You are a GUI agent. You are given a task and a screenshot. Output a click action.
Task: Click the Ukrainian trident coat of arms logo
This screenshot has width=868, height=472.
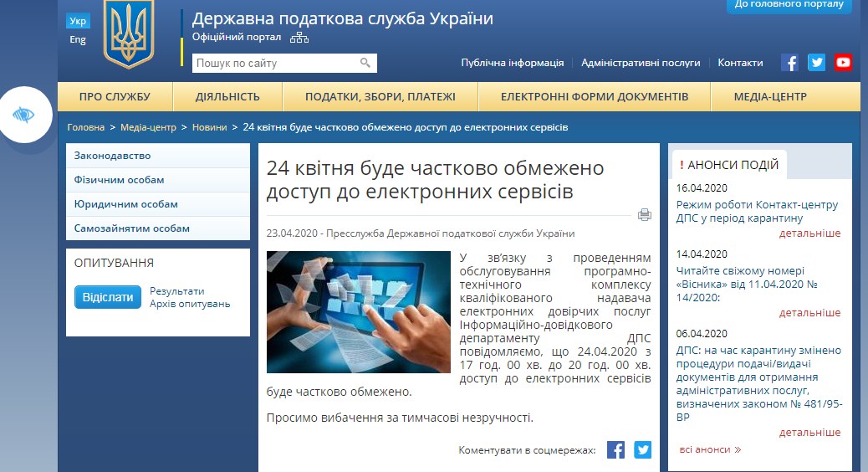[x=129, y=35]
